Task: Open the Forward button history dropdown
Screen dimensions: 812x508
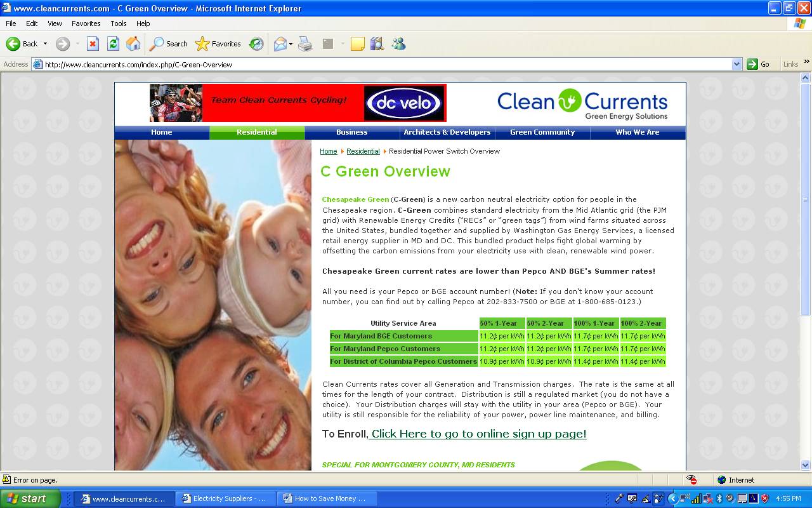Action: [77, 44]
